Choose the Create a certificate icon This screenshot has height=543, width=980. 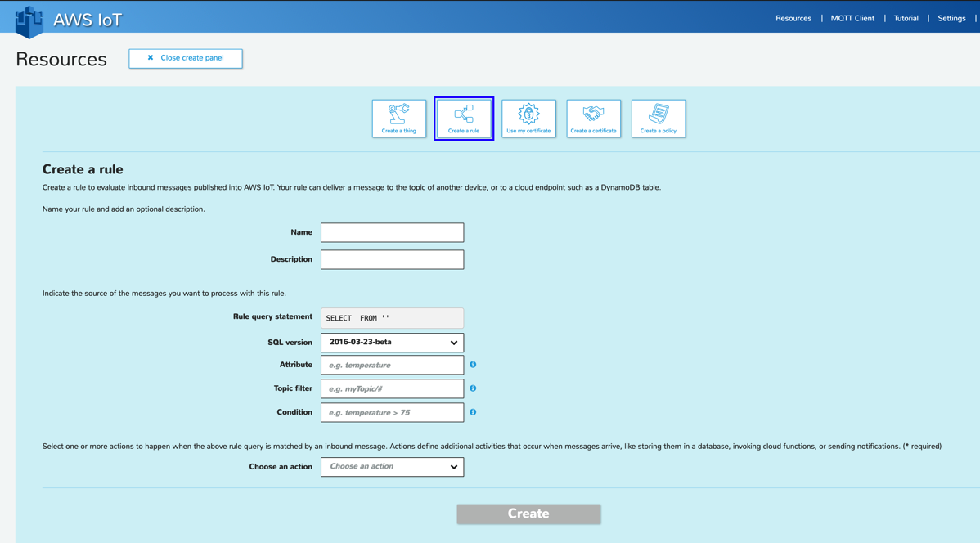coord(594,119)
